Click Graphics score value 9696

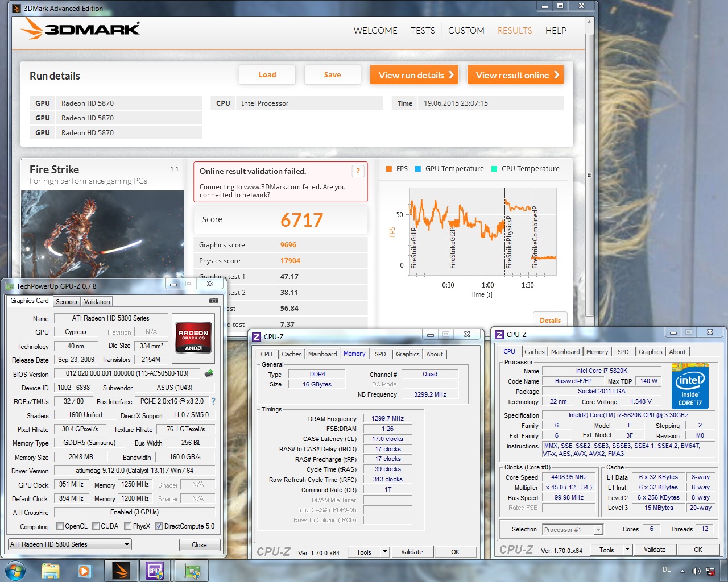pos(288,245)
